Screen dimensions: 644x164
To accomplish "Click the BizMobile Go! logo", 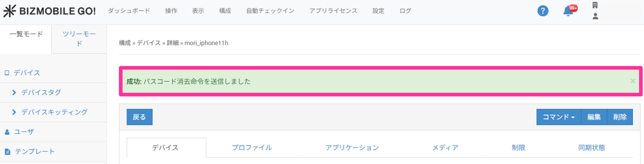I will click(x=49, y=11).
